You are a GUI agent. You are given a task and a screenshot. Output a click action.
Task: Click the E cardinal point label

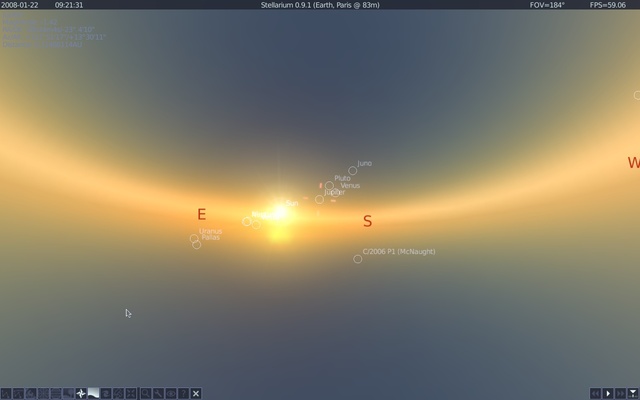pos(202,214)
